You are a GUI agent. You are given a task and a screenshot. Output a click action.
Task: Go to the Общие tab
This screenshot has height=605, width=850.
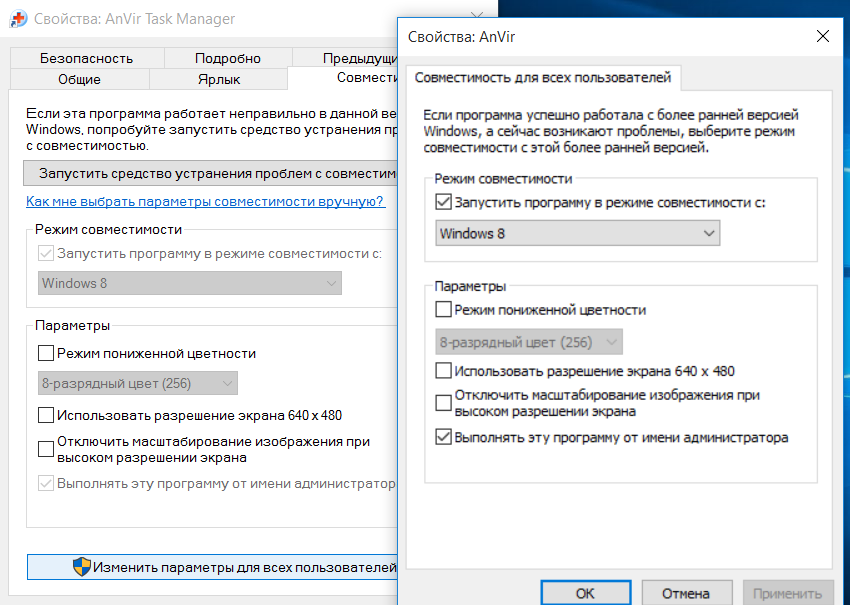80,79
